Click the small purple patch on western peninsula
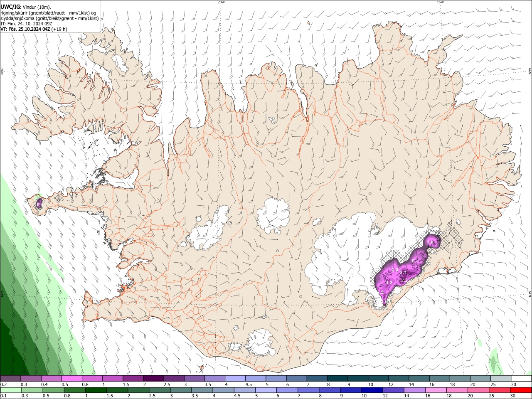The image size is (532, 399). [x=39, y=203]
